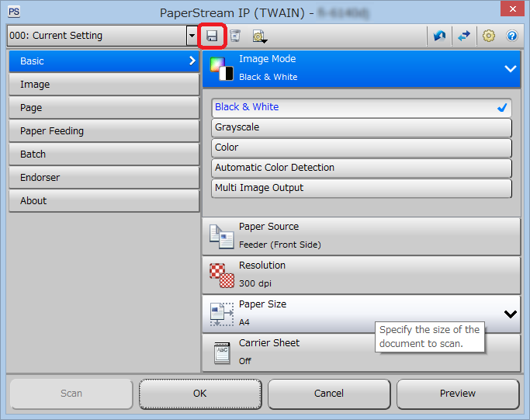
Task: Click the Cancel button
Action: [329, 394]
